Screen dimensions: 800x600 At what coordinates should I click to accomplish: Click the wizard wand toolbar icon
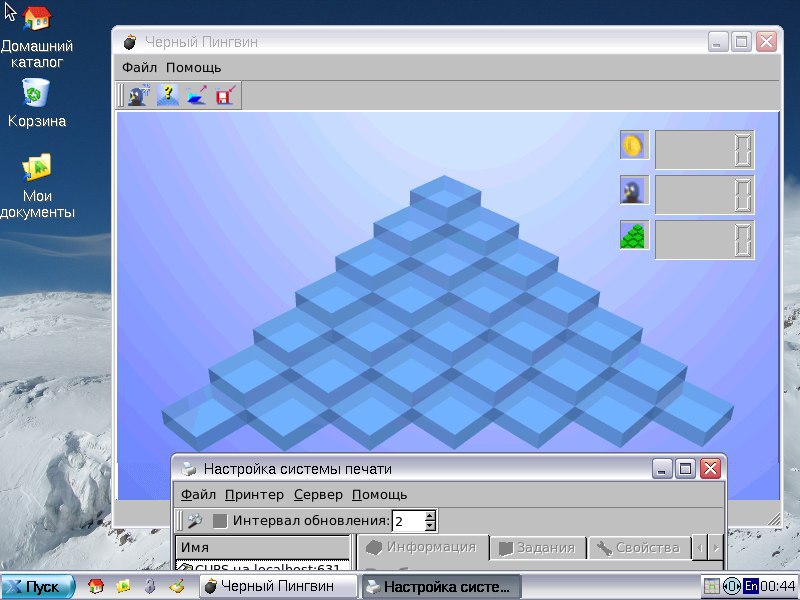pos(195,520)
